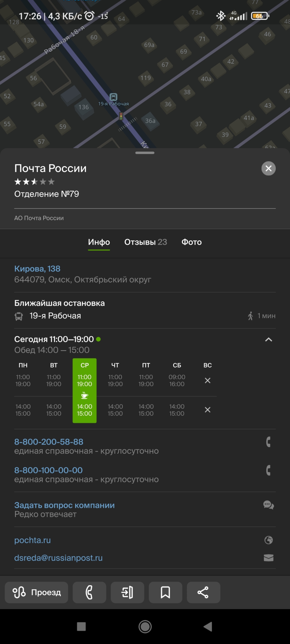Tap the sheet drag handle
Image resolution: width=290 pixels, height=644 pixels.
145,153
